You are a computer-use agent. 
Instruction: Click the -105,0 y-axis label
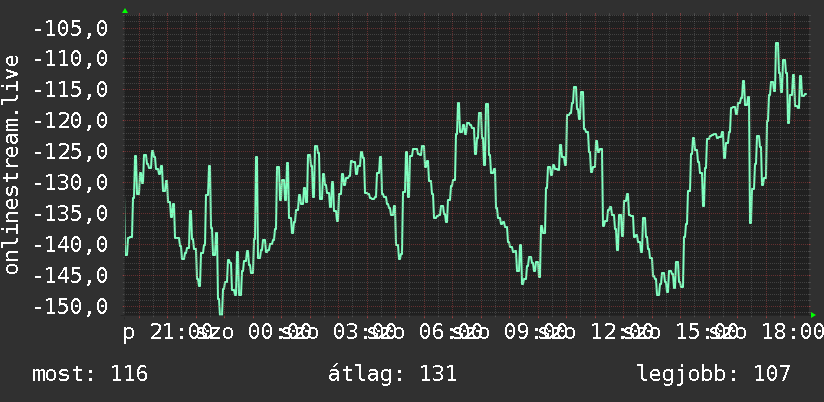pos(70,28)
